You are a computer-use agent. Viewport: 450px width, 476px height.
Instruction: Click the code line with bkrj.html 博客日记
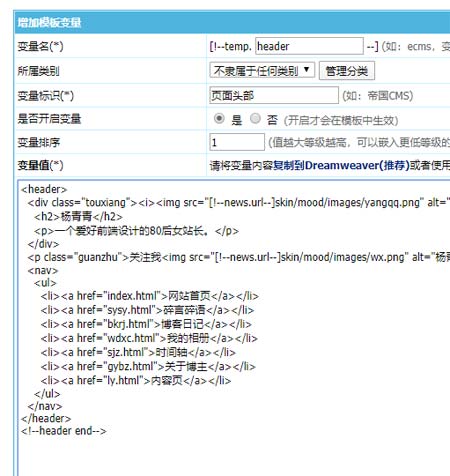click(146, 324)
